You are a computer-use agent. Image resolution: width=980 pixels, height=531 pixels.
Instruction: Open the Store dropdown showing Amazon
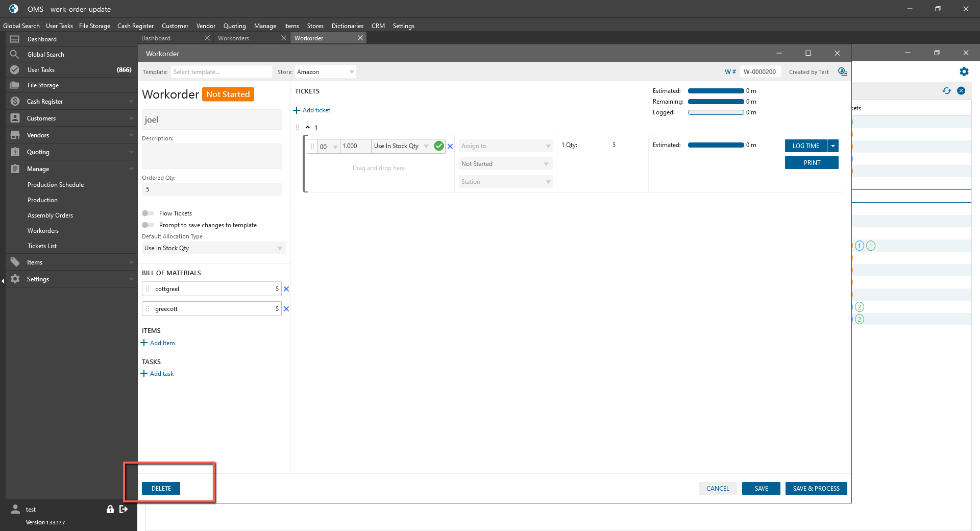[326, 72]
